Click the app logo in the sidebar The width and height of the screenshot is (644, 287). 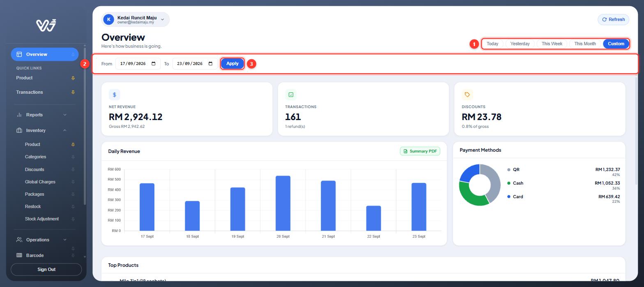tap(46, 25)
